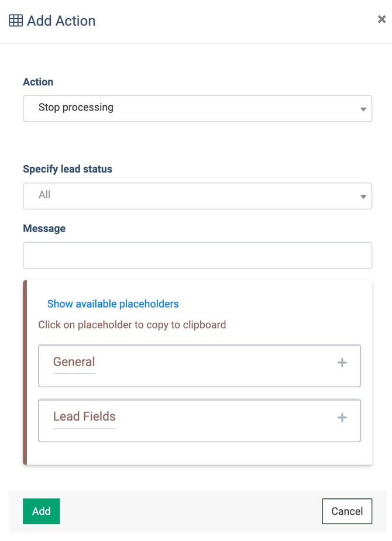This screenshot has width=392, height=541.
Task: Open the Action selector showing Stop processing
Action: click(197, 108)
